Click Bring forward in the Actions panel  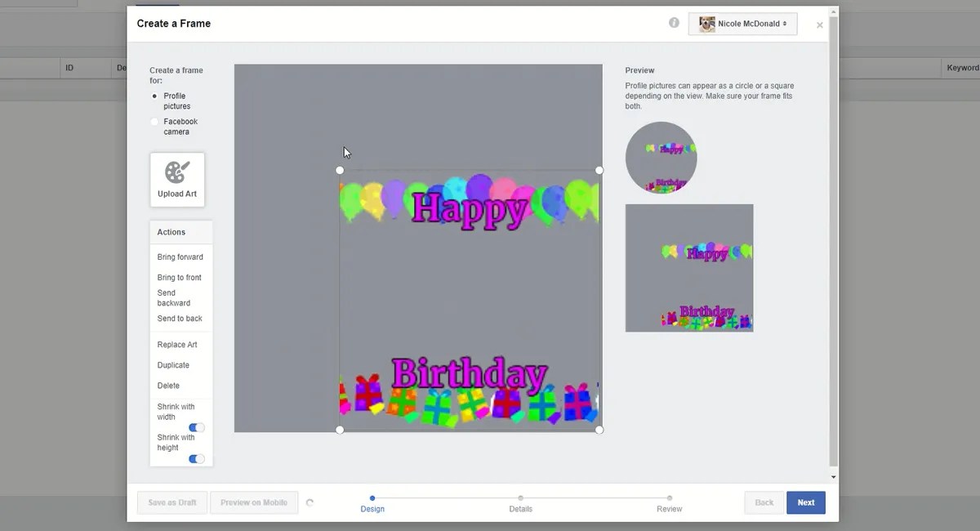(x=180, y=257)
